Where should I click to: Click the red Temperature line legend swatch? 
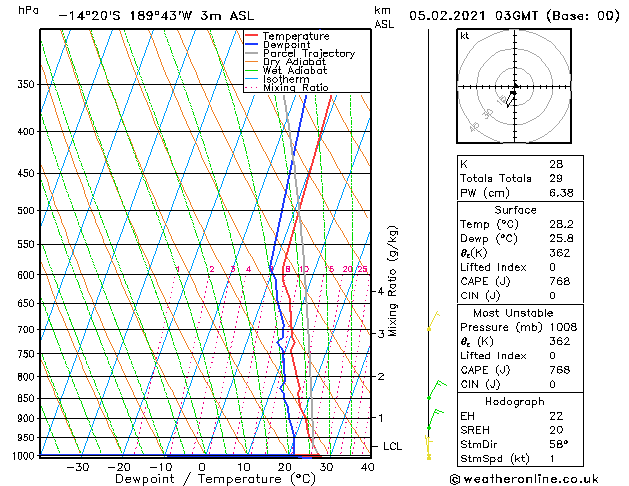pos(251,36)
